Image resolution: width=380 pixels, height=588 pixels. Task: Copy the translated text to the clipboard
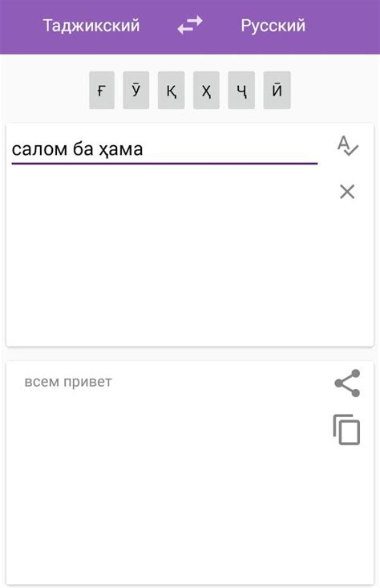pos(346,430)
